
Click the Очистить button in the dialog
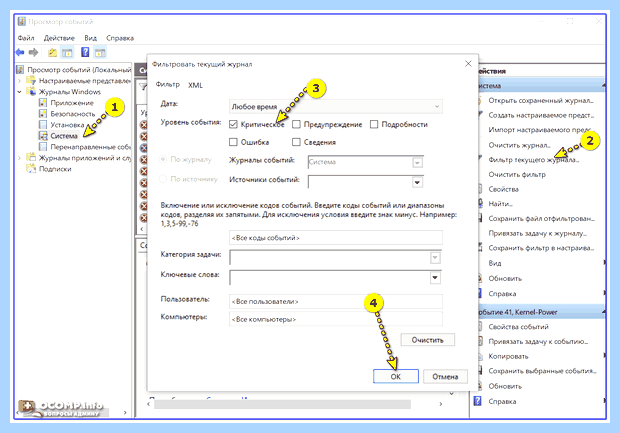(427, 340)
